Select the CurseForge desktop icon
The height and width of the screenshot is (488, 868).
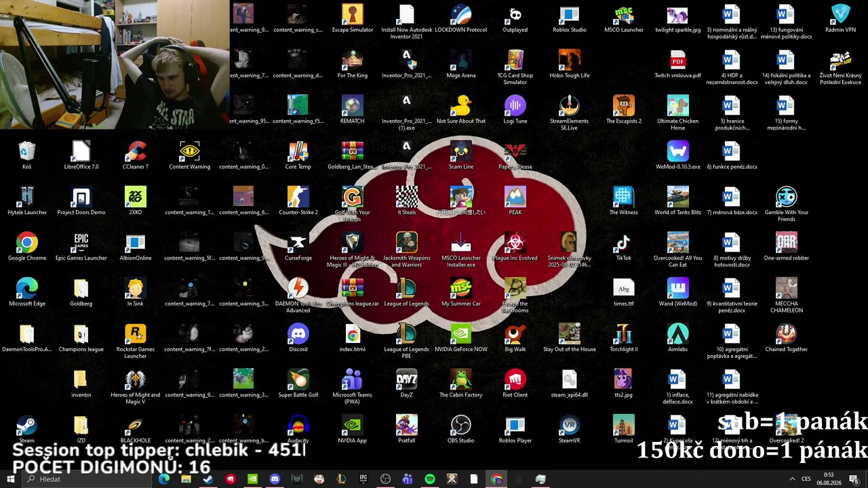(298, 242)
